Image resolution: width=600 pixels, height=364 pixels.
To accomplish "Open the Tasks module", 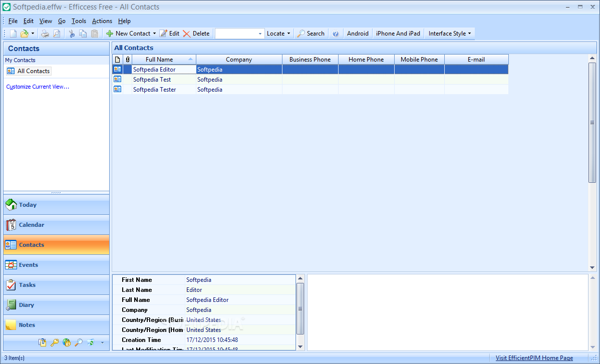I will (56, 285).
